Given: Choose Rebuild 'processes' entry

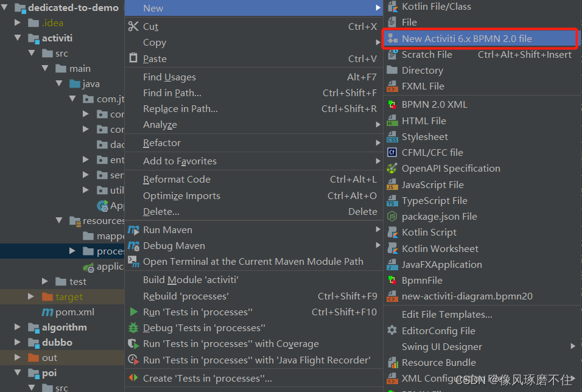Looking at the screenshot, I should tap(253, 296).
